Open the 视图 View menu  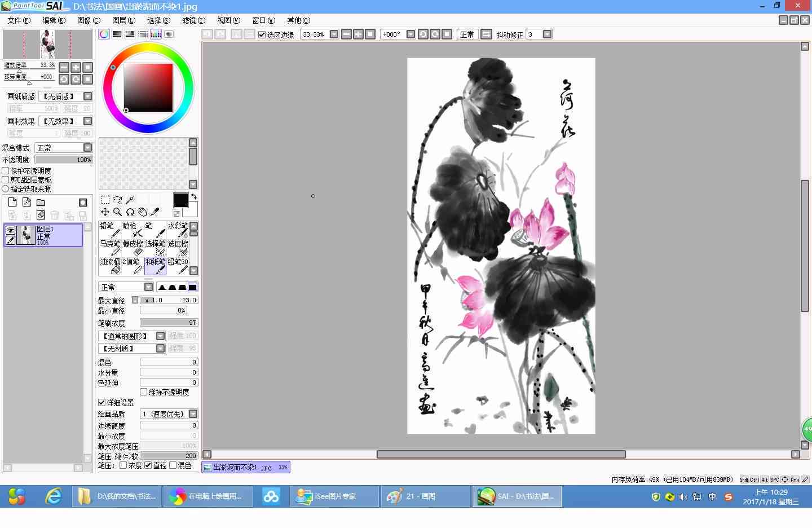coord(228,20)
